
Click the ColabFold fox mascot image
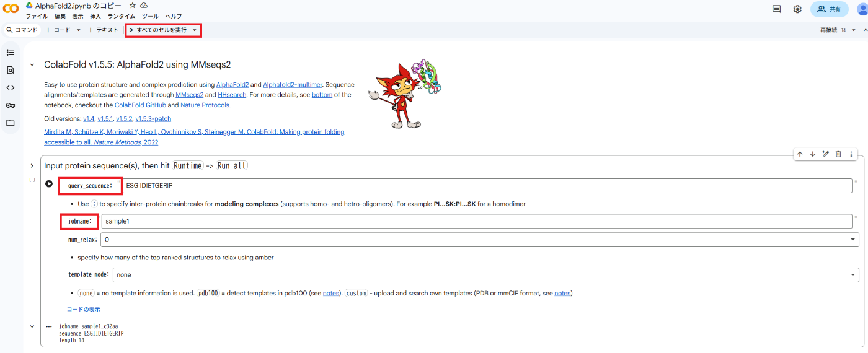coord(405,94)
